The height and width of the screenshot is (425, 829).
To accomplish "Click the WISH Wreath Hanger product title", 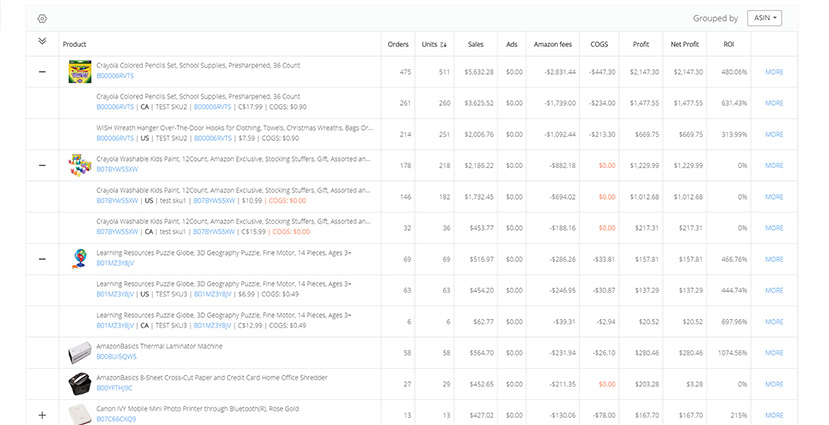I will coord(234,128).
